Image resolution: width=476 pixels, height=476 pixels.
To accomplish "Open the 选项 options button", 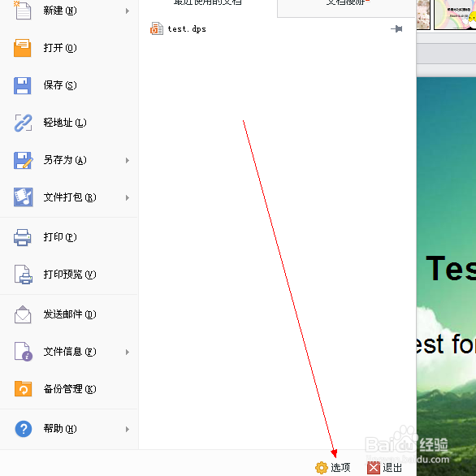I will [333, 468].
